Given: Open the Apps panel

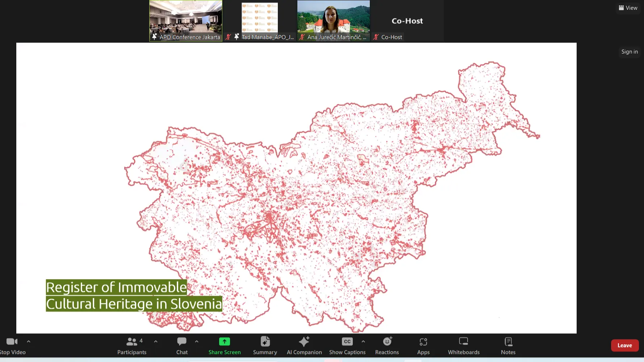Looking at the screenshot, I should (x=423, y=345).
